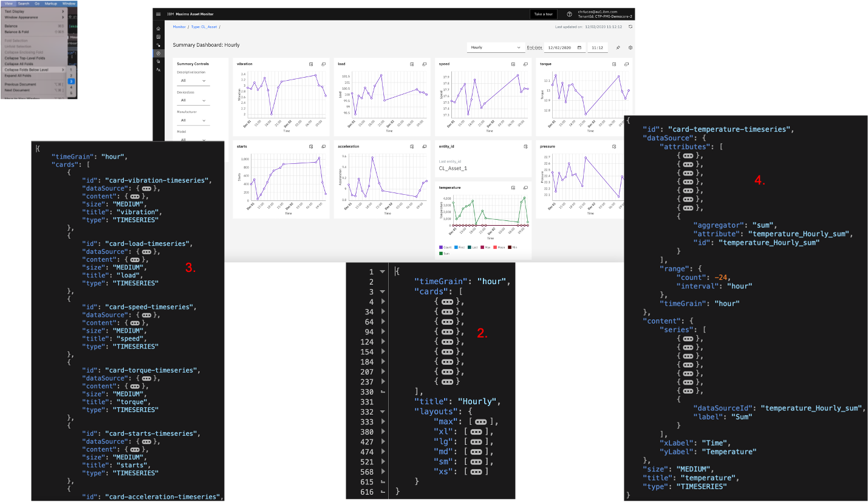Select level 3 in Collapse Folds Below Level submenu

click(x=71, y=81)
